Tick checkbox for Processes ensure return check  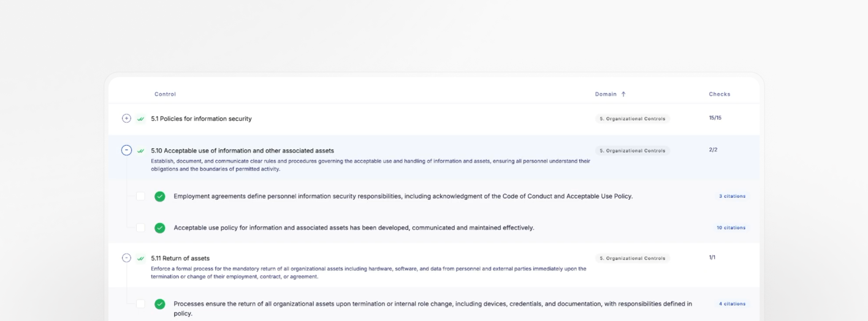140,304
